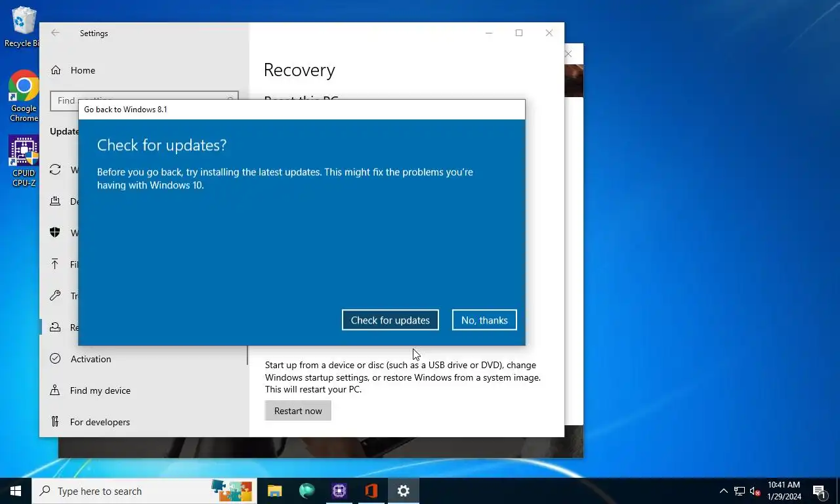840x504 pixels.
Task: Click the For developers tools icon
Action: 56,422
